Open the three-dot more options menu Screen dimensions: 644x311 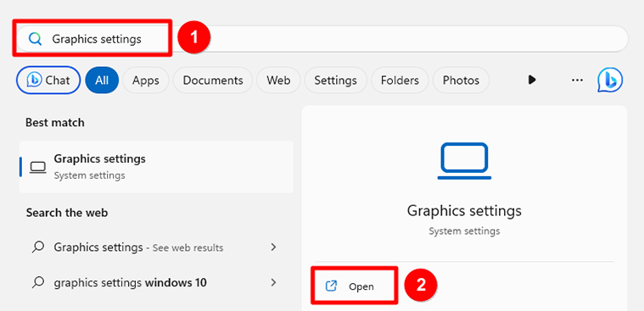click(577, 80)
